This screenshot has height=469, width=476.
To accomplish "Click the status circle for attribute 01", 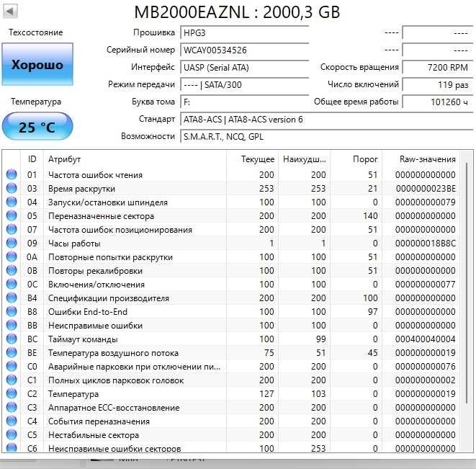I will pos(12,174).
